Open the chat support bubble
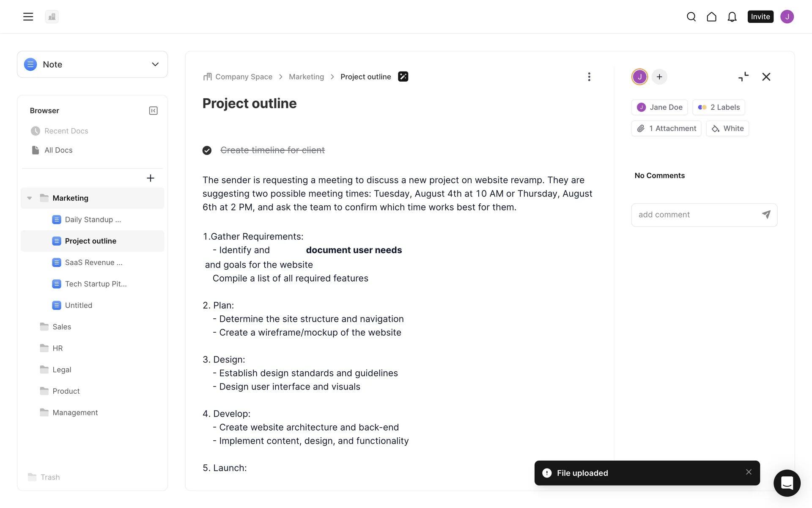This screenshot has width=812, height=508. click(x=787, y=483)
